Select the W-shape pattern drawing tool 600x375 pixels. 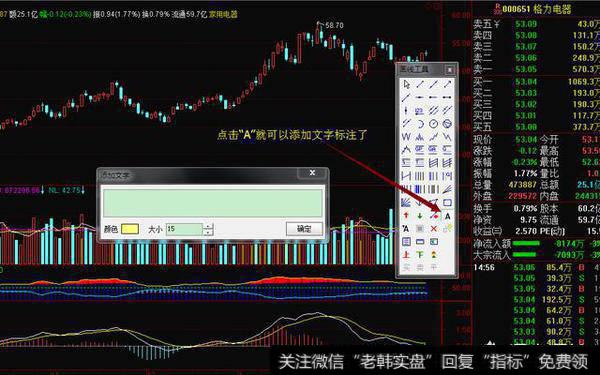tap(406, 136)
